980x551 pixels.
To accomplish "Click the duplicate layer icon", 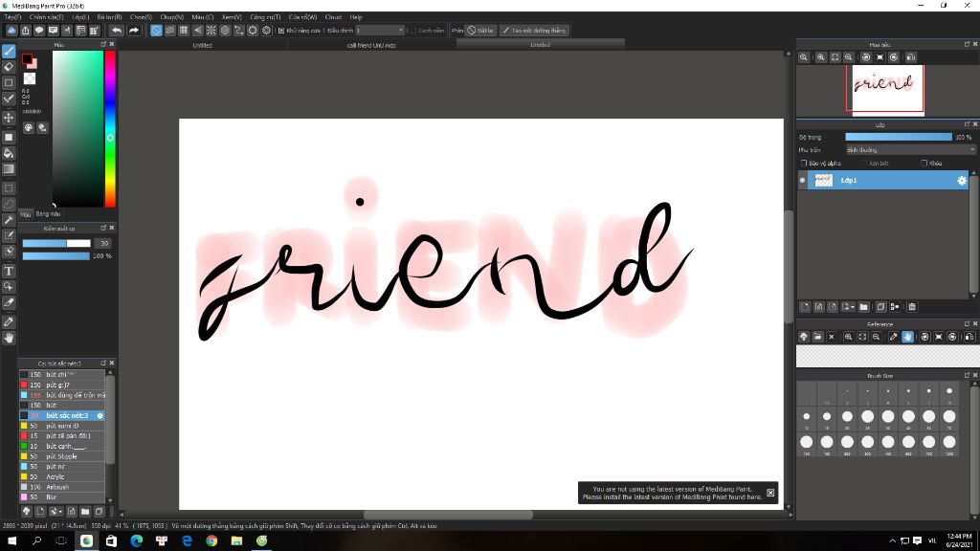I will [880, 307].
